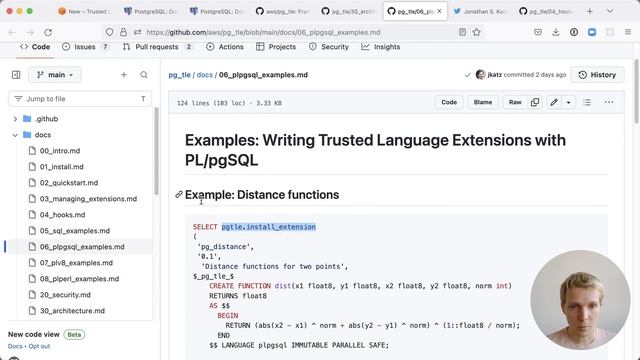
Task: Open the Docs link for new code view
Action: (x=15, y=346)
